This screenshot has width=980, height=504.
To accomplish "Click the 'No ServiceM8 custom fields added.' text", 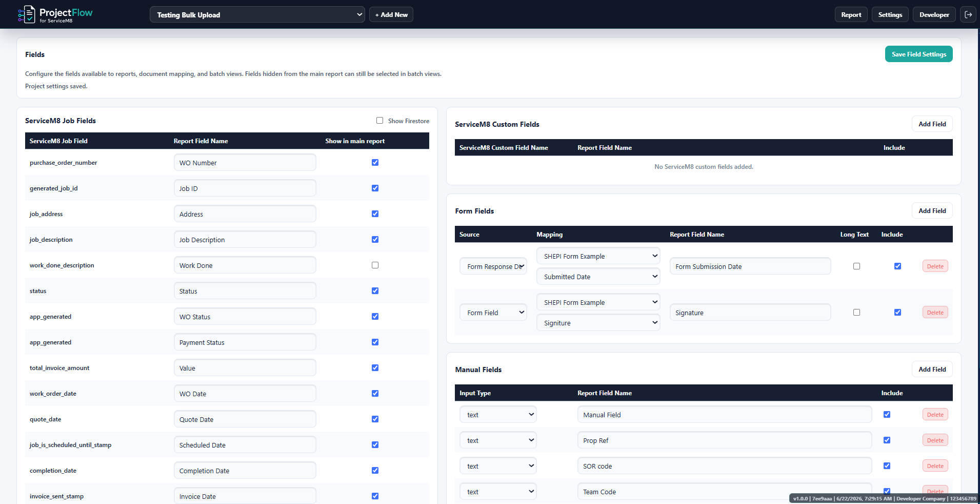I will pos(704,167).
